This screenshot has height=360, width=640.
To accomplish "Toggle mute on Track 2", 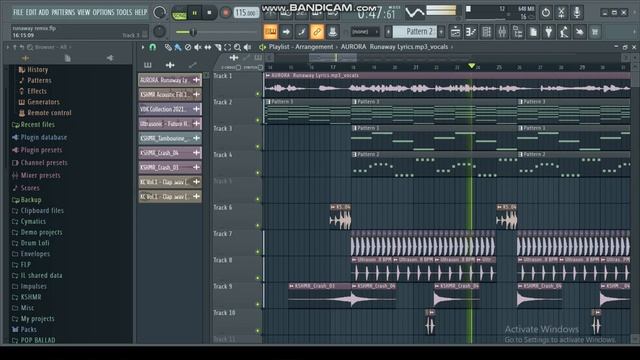I will (x=258, y=120).
